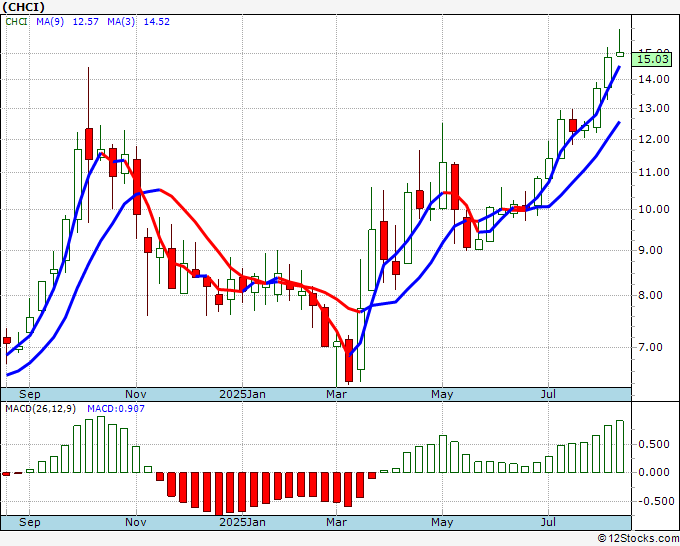Click the MA(9) legend label
This screenshot has height=546, width=680.
coord(50,22)
